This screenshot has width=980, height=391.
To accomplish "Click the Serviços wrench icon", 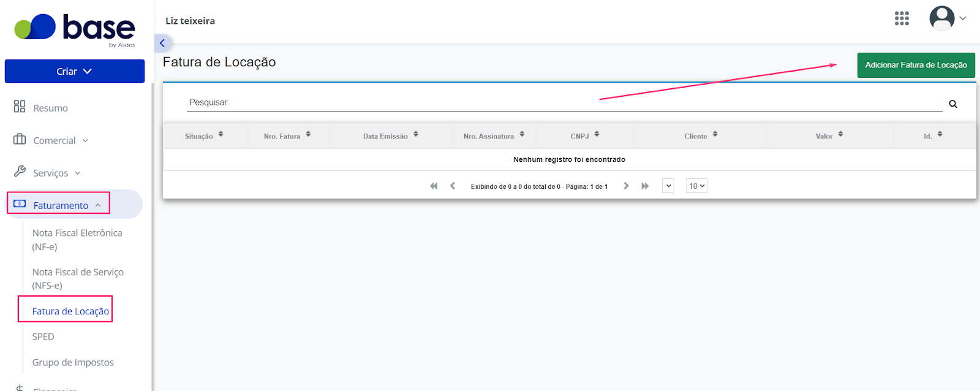I will click(x=20, y=171).
